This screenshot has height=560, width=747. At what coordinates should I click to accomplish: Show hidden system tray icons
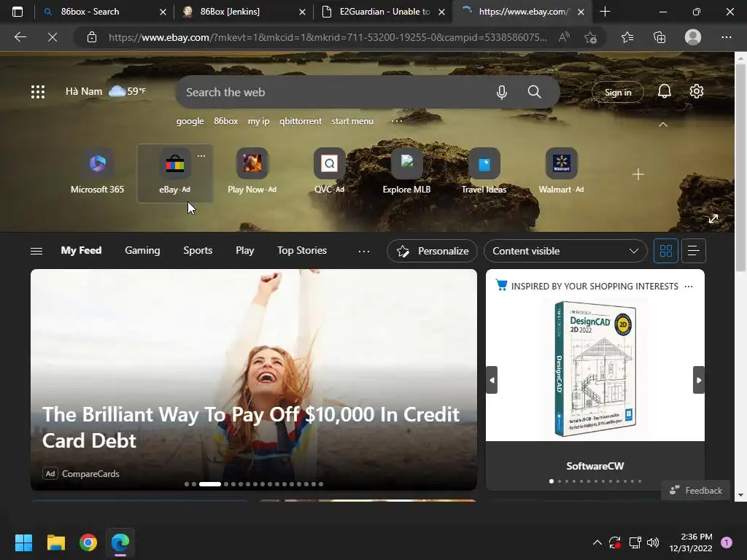(x=597, y=542)
